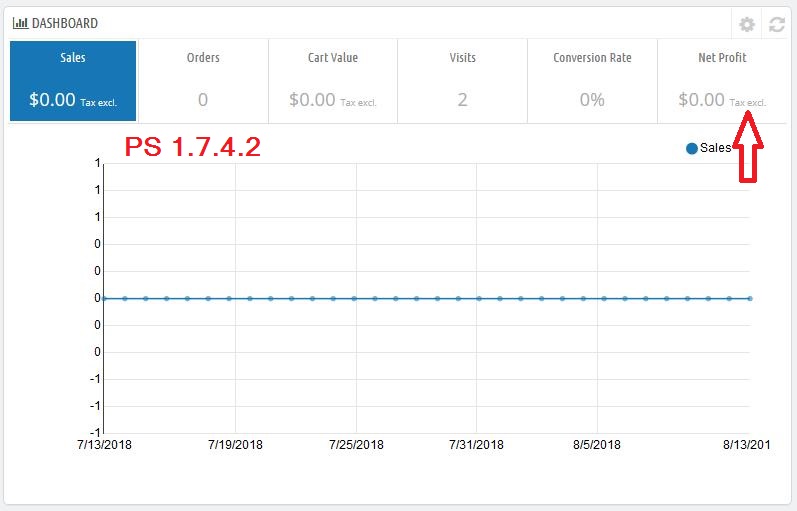The width and height of the screenshot is (797, 511).
Task: Open the Visits tab
Action: point(462,80)
